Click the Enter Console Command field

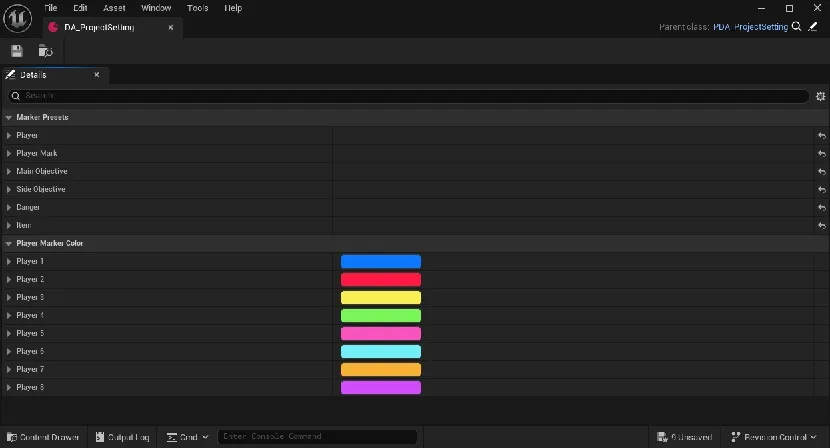[x=317, y=436]
